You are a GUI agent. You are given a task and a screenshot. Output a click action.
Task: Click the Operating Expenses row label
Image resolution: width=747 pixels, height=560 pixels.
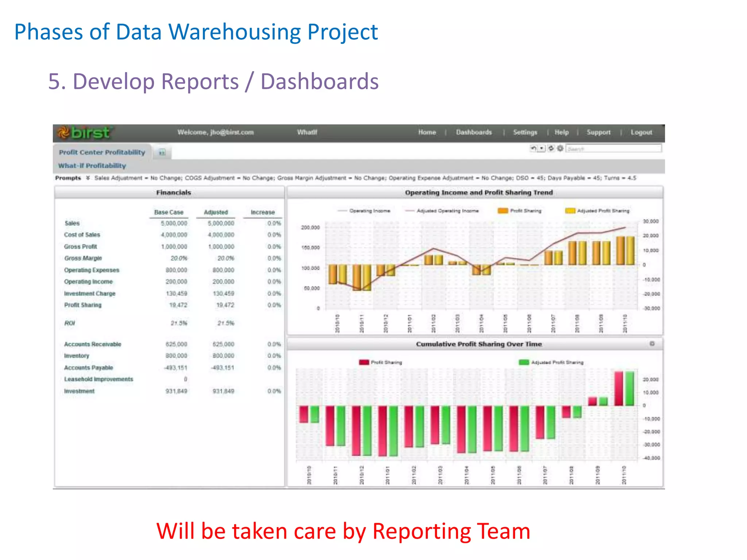pos(92,270)
